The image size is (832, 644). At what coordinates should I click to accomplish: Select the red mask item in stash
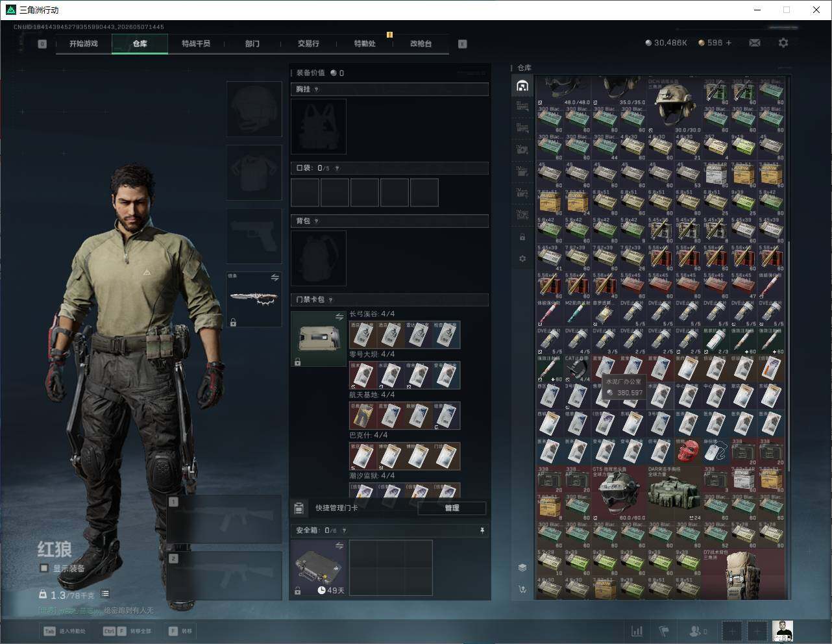(x=689, y=451)
